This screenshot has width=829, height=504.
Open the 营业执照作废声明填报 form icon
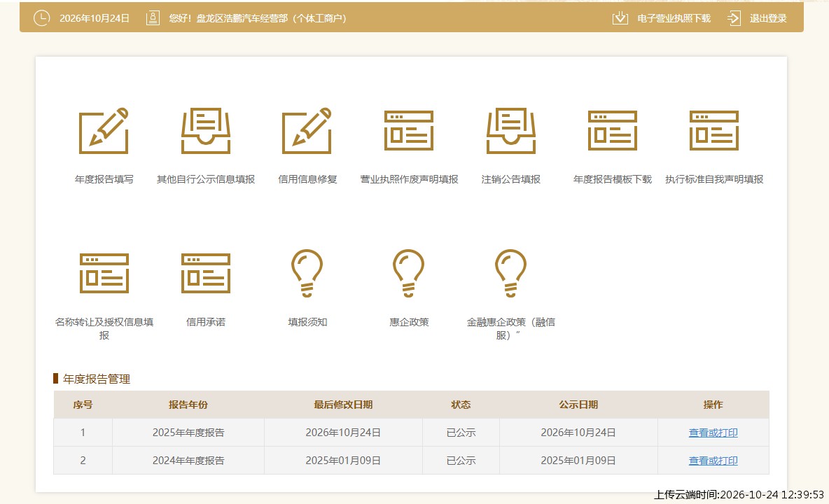point(409,130)
